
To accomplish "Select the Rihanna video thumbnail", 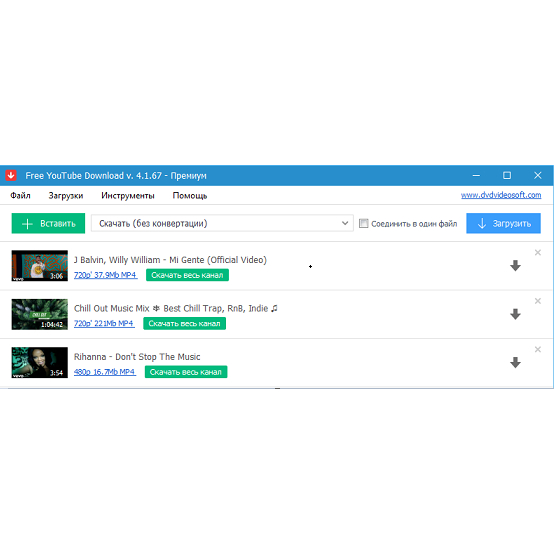I will pyautogui.click(x=40, y=363).
